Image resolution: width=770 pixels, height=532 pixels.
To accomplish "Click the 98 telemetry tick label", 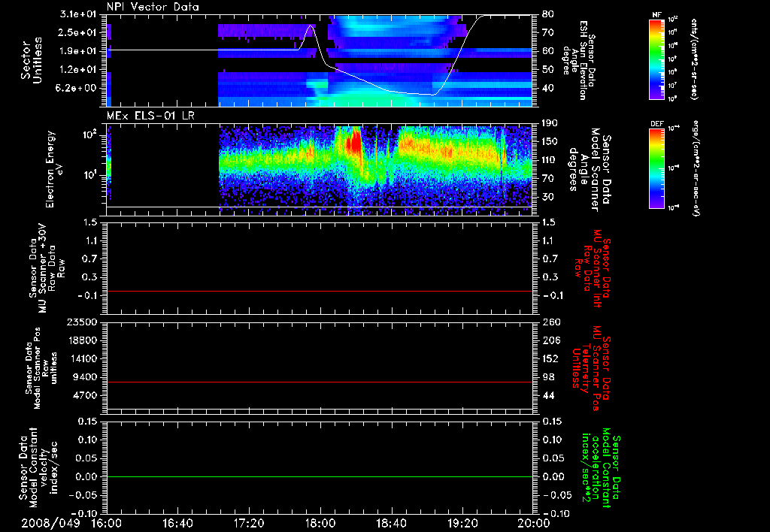I will pos(548,377).
